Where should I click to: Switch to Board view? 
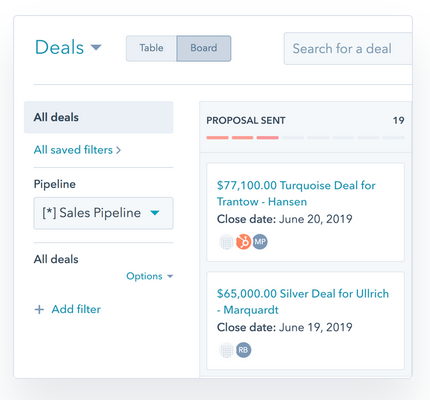click(x=204, y=48)
